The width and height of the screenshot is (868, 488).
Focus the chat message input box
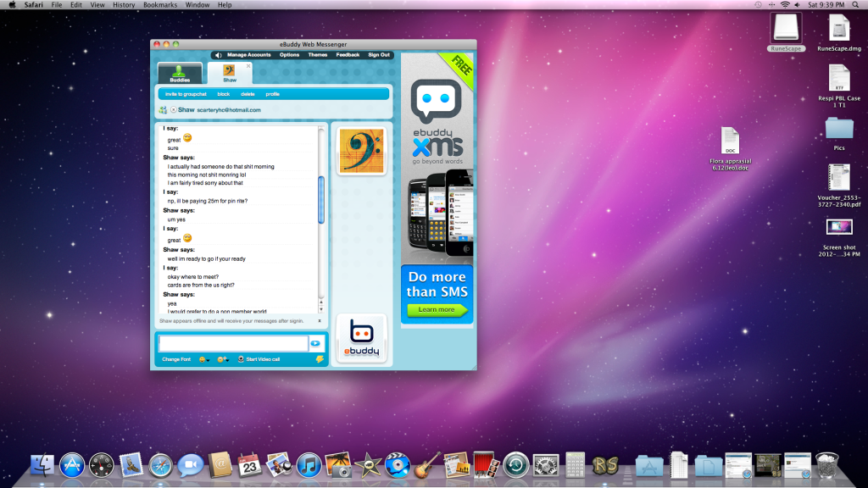233,344
